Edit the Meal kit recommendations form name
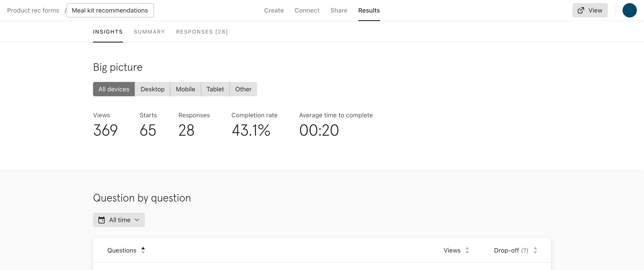Screen dimensions: 644x270 click(110, 10)
